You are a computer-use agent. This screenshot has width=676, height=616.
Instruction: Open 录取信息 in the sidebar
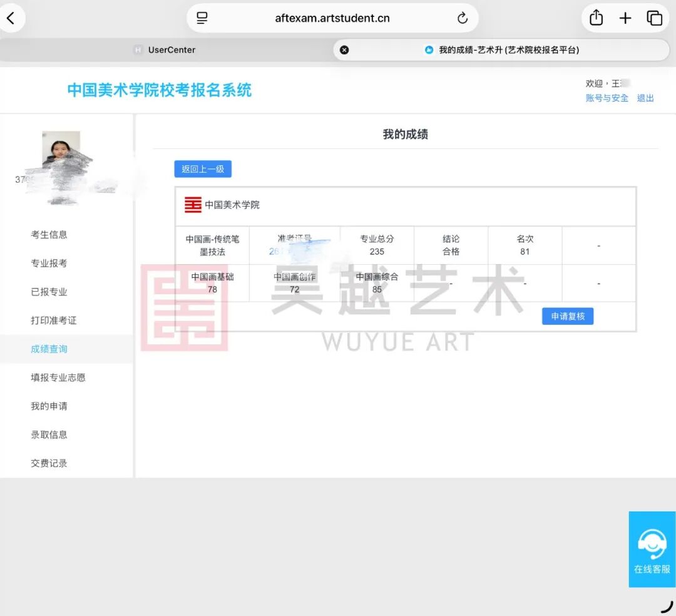point(49,434)
